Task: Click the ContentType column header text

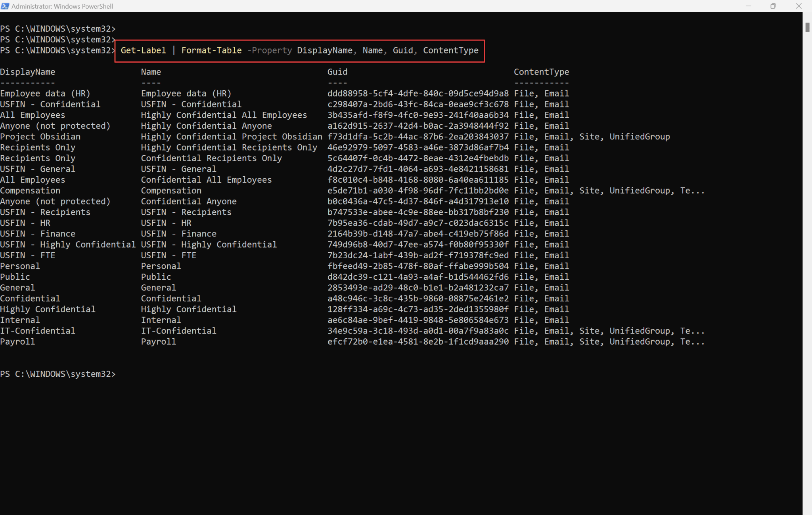Action: pyautogui.click(x=542, y=72)
